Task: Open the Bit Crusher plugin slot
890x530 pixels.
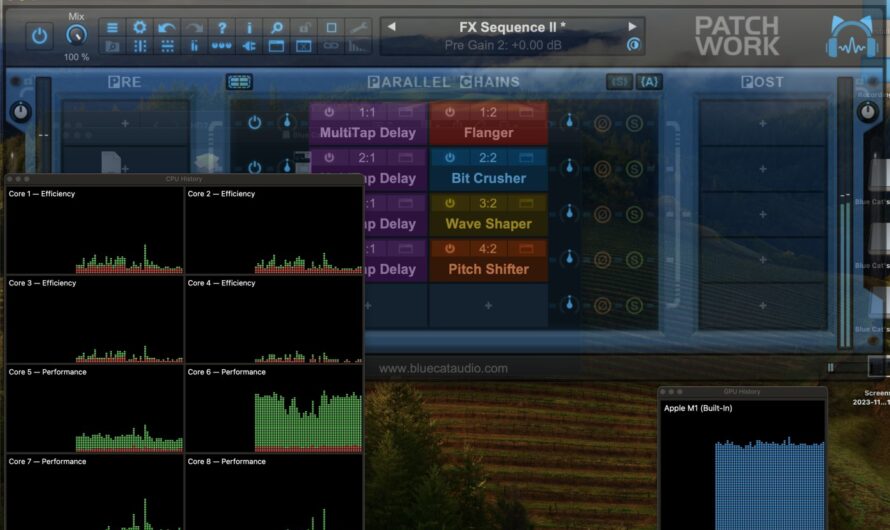Action: (488, 178)
